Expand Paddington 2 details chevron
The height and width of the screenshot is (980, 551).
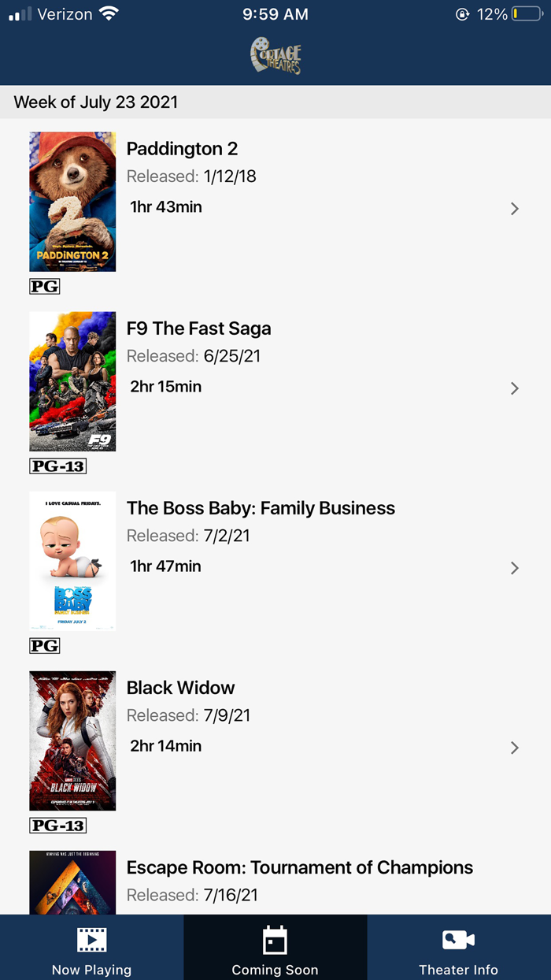(x=514, y=209)
